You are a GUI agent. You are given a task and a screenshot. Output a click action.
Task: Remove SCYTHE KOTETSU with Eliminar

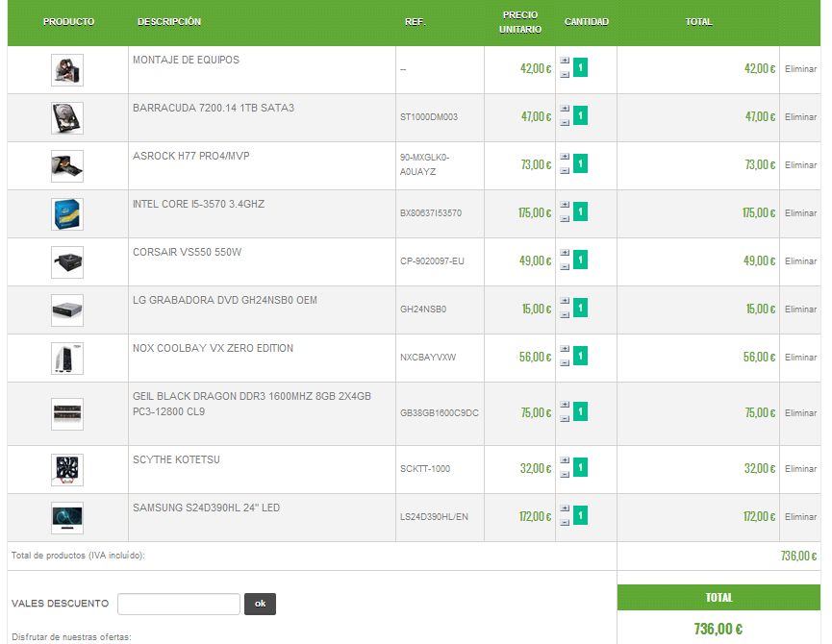[800, 469]
